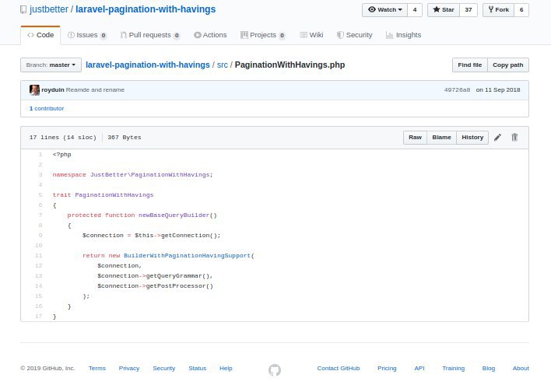Viewport: 551px width, 392px height.
Task: View the 37 stargazers count
Action: [469, 10]
